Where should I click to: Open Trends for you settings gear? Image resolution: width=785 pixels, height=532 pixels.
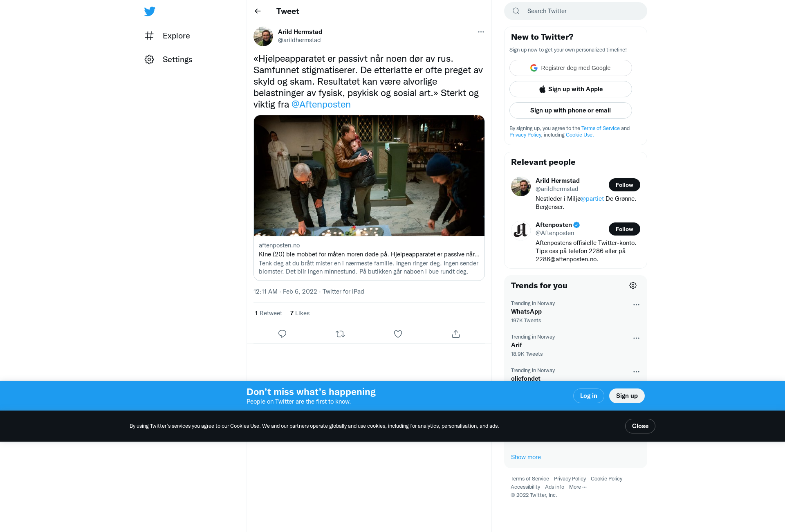633,285
